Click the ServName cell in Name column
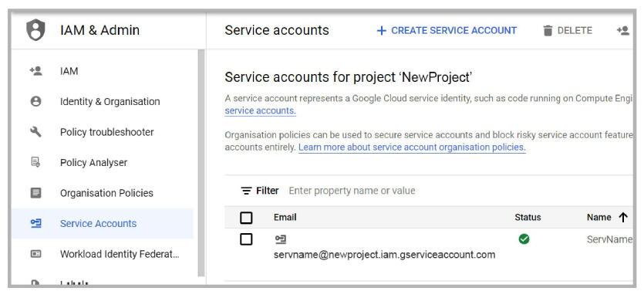Image resolution: width=644 pixels, height=298 pixels. coord(609,239)
